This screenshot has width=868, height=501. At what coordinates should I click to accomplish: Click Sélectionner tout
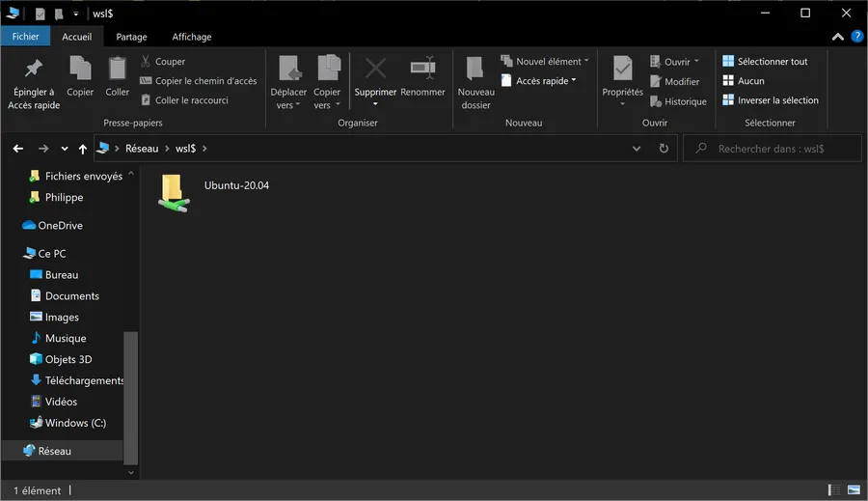[x=765, y=62]
